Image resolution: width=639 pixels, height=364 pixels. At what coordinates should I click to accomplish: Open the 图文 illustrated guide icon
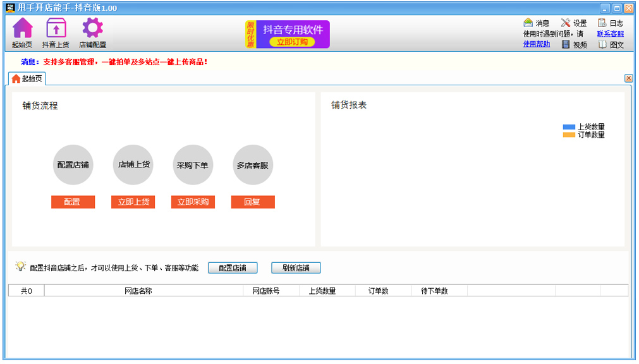point(602,44)
